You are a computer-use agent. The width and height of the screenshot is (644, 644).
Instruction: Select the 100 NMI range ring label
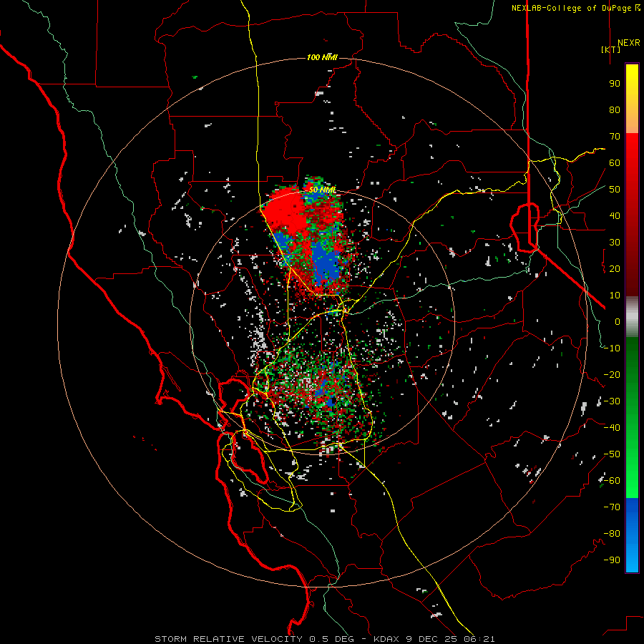(322, 57)
